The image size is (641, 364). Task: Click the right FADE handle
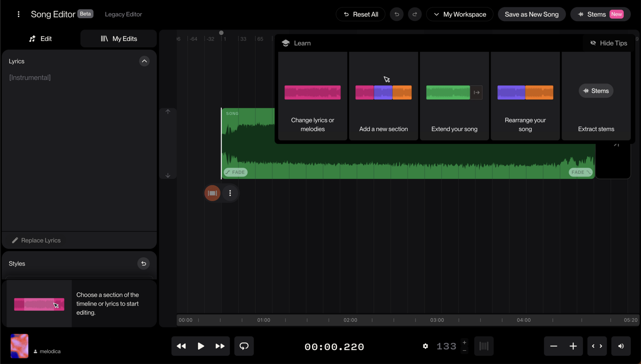coord(581,172)
